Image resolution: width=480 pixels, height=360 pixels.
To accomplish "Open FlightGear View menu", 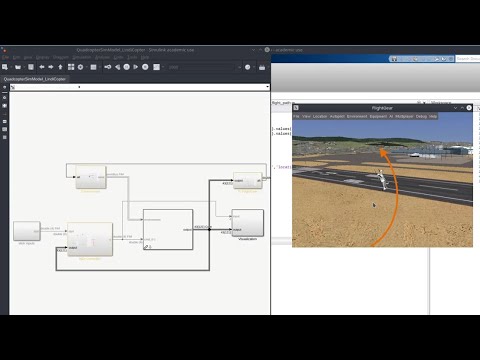I will coord(306,116).
